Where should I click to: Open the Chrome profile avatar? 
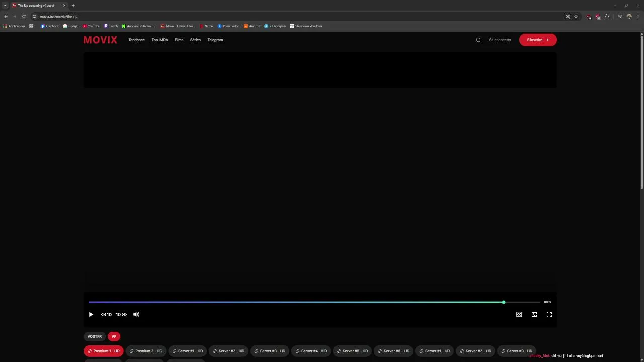coord(629,16)
